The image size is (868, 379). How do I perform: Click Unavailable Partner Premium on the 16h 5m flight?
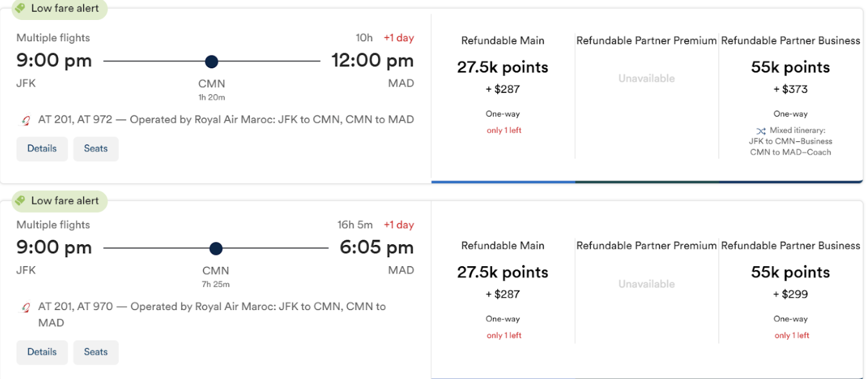point(646,284)
